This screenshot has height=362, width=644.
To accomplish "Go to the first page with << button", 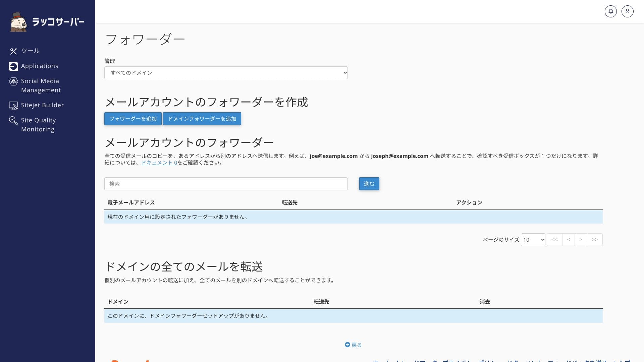I will pos(554,240).
